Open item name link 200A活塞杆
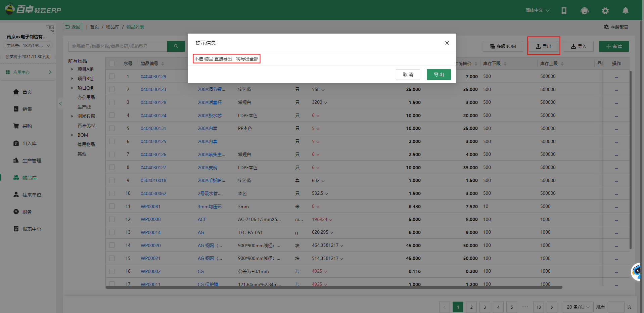The height and width of the screenshot is (313, 644). (x=210, y=102)
